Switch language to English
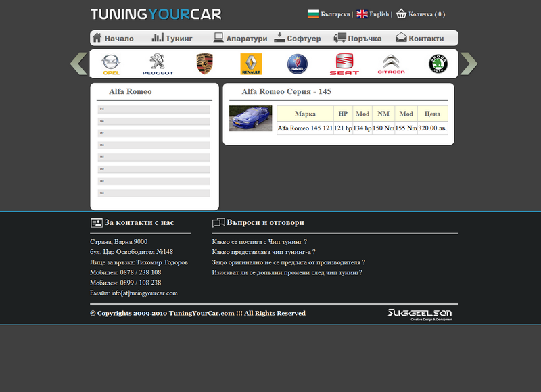 point(379,14)
